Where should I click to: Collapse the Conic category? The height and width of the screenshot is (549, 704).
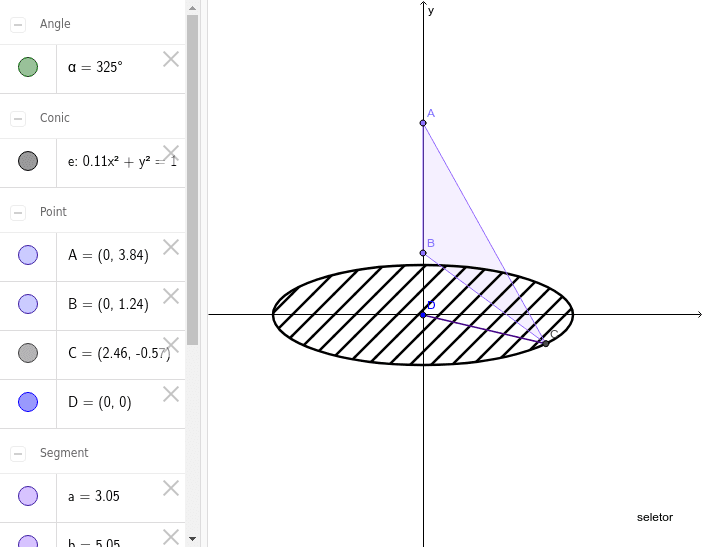coord(18,119)
